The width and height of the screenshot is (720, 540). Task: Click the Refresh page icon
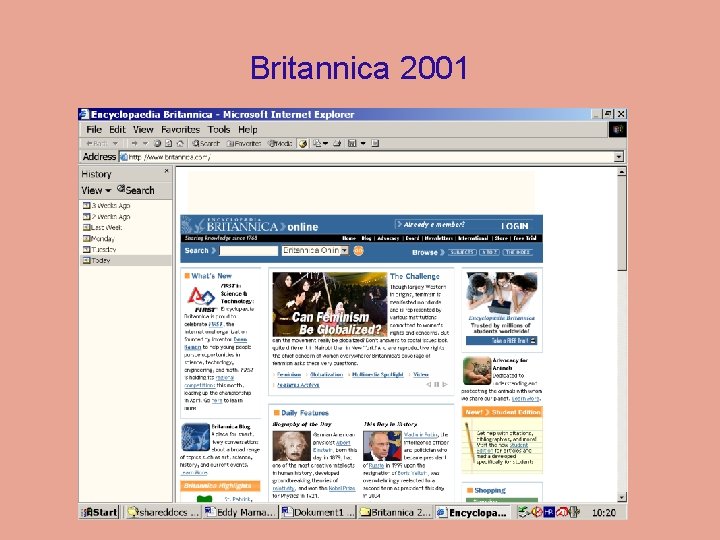[x=169, y=143]
